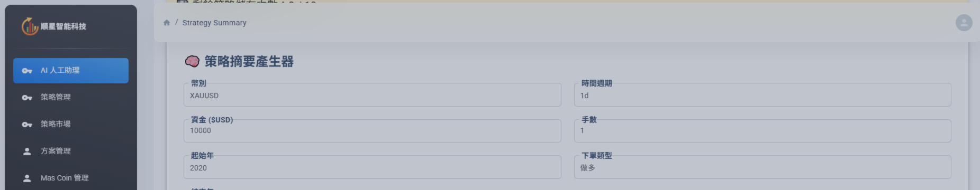
Task: Click the person icon beside 方案管理
Action: tap(27, 151)
